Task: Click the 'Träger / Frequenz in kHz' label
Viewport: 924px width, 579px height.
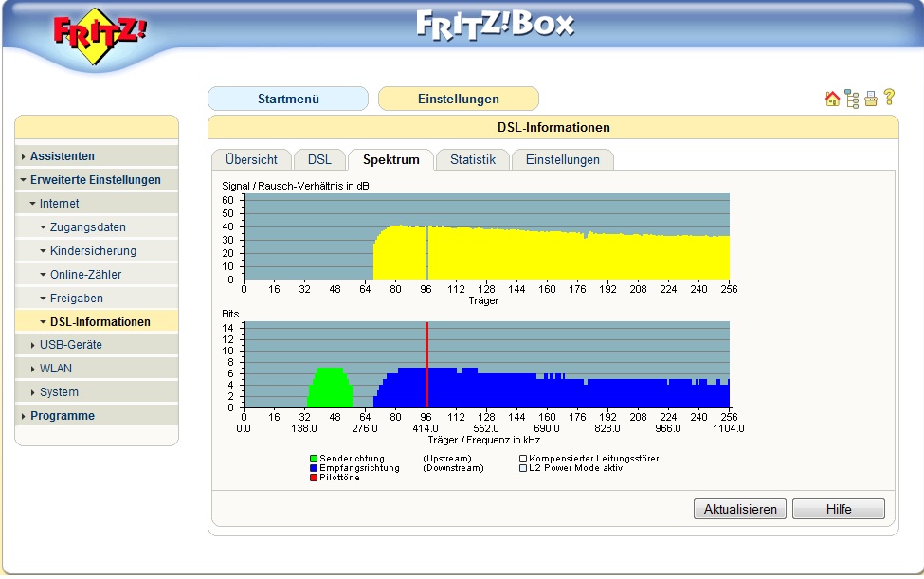Action: [484, 440]
